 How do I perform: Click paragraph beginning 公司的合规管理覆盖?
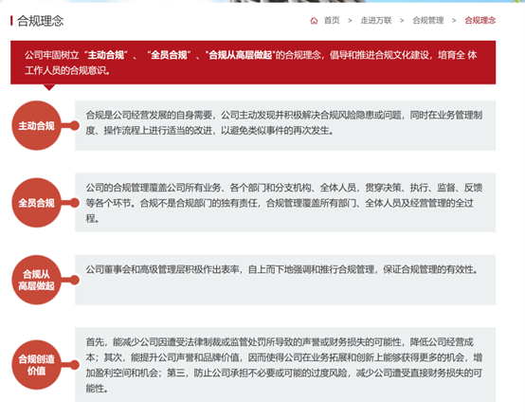click(284, 203)
